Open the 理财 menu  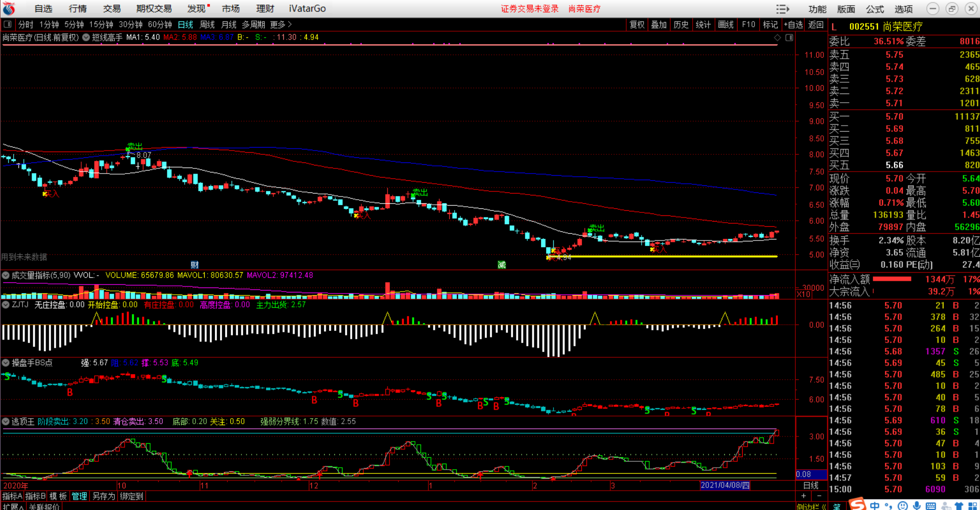click(265, 9)
